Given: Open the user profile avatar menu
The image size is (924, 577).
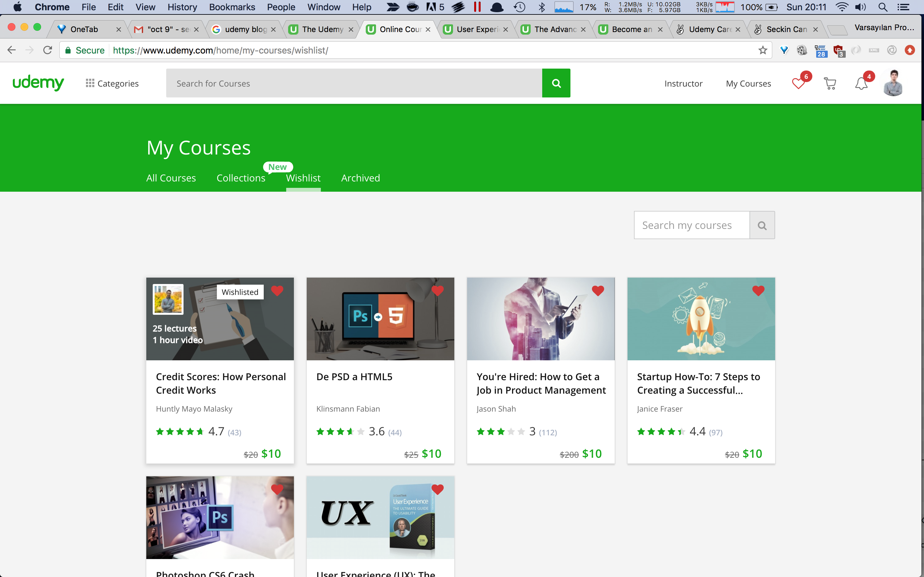Looking at the screenshot, I should pyautogui.click(x=893, y=83).
